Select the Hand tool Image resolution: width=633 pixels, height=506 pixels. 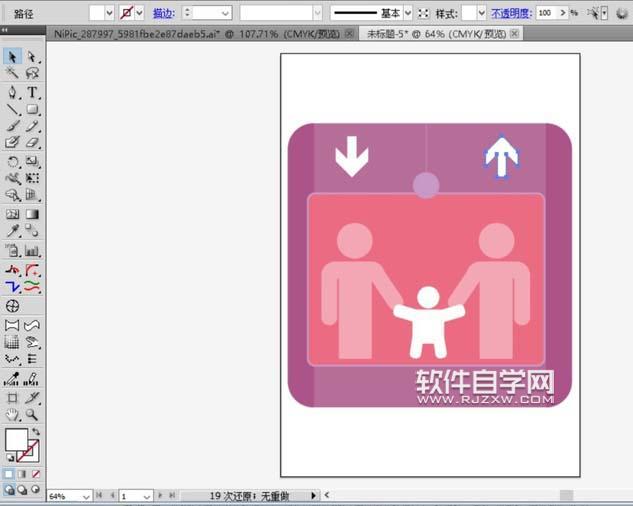click(x=12, y=415)
